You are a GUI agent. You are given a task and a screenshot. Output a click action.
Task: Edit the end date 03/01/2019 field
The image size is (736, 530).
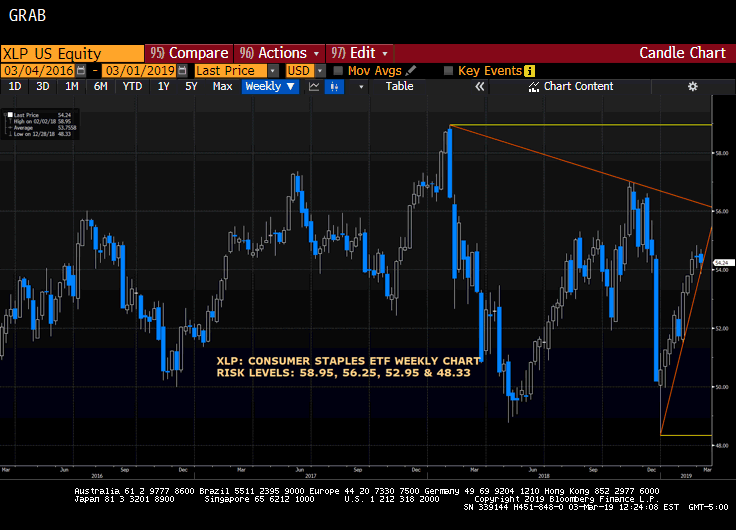click(140, 71)
